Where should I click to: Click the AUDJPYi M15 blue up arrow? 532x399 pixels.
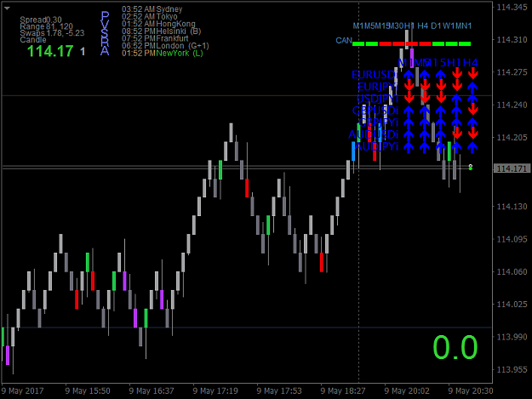440,147
